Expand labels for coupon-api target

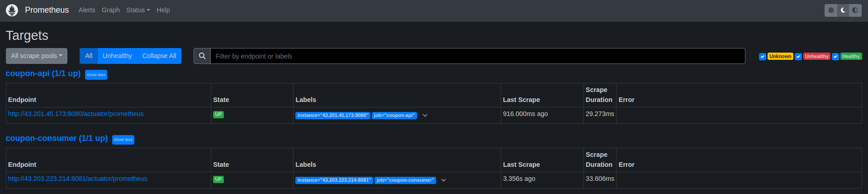[425, 116]
